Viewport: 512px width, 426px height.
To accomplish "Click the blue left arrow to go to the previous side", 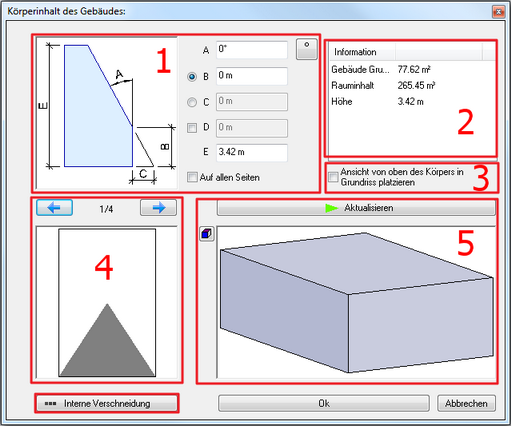I will [54, 208].
